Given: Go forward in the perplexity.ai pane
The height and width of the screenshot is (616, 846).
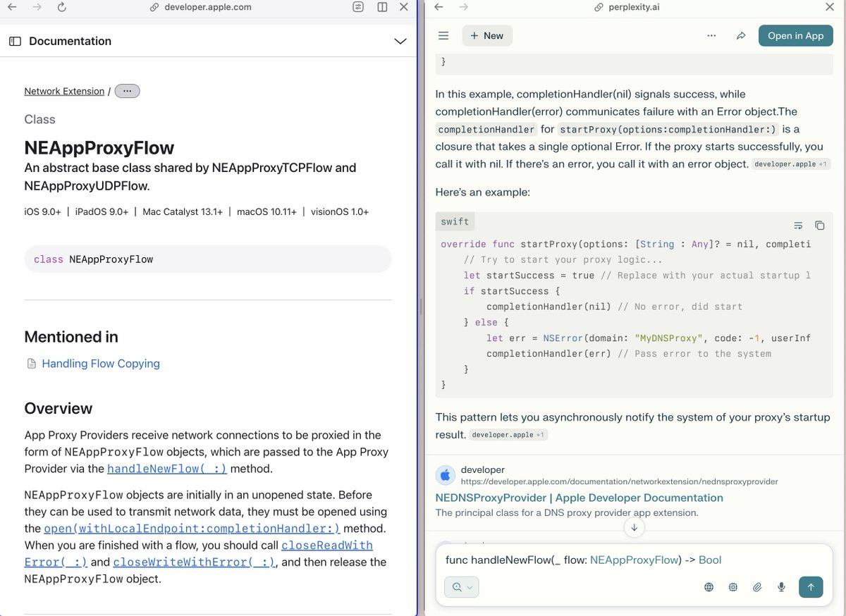Looking at the screenshot, I should pyautogui.click(x=463, y=7).
